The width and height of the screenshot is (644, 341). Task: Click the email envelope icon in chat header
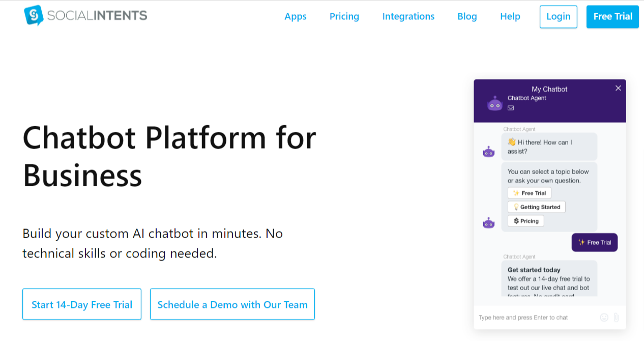pyautogui.click(x=511, y=108)
